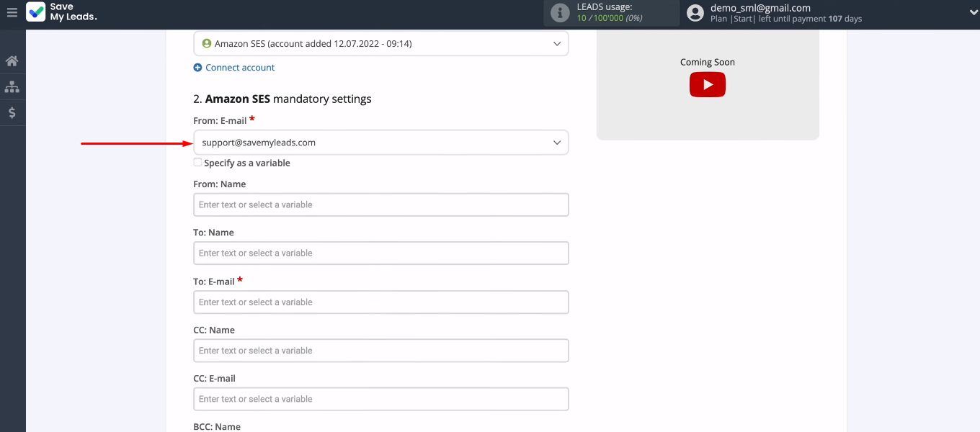Focus the CC: E-mail field
This screenshot has height=432, width=980.
click(x=381, y=399)
